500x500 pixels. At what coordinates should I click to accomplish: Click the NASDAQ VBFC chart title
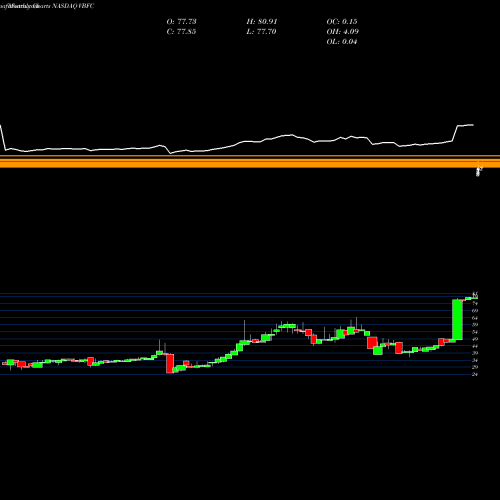pyautogui.click(x=73, y=6)
